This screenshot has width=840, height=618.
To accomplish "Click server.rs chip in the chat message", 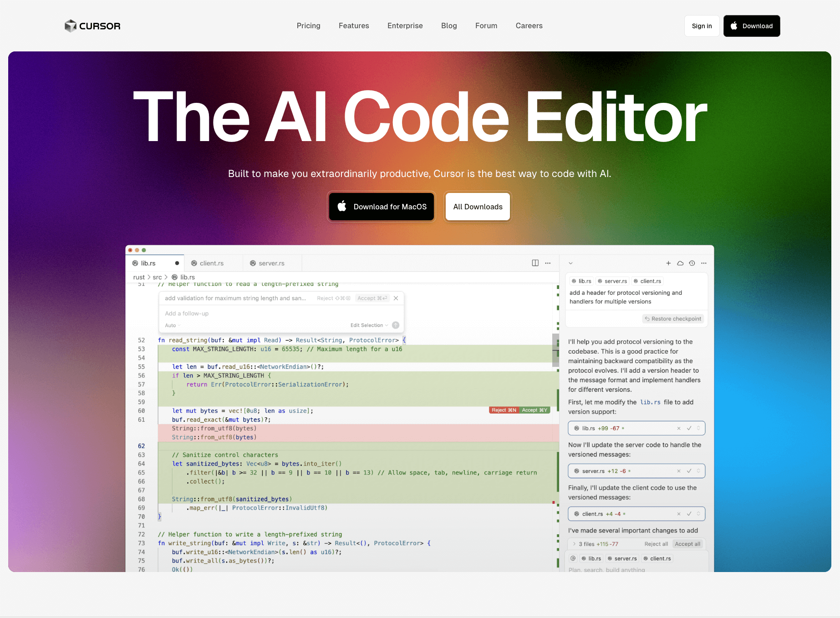I will [x=612, y=281].
